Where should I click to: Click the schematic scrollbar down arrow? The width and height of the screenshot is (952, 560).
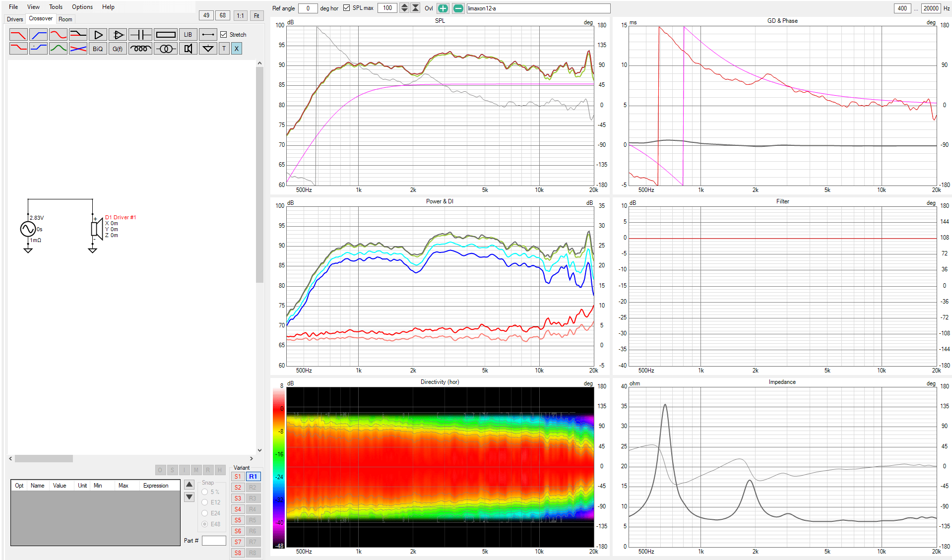259,450
